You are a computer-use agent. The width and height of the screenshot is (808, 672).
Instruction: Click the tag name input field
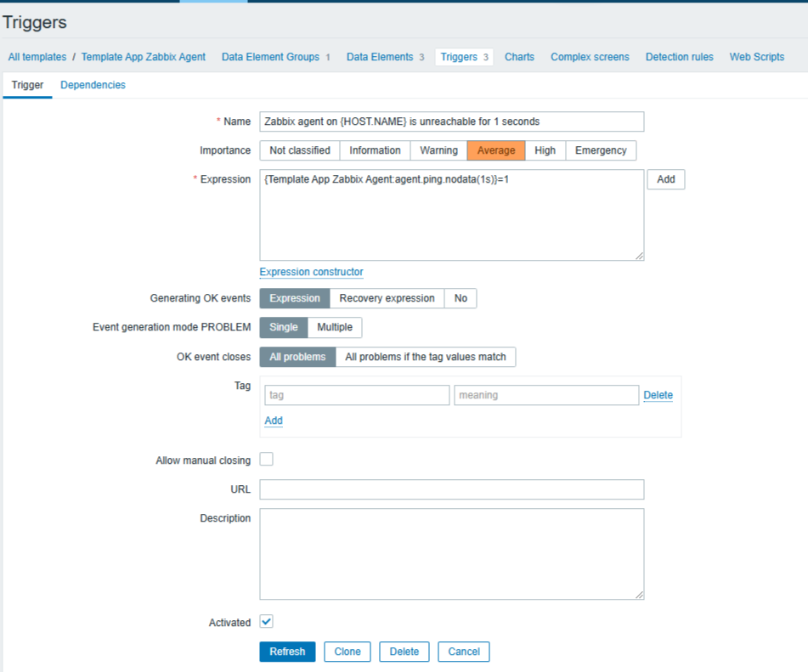tap(357, 395)
